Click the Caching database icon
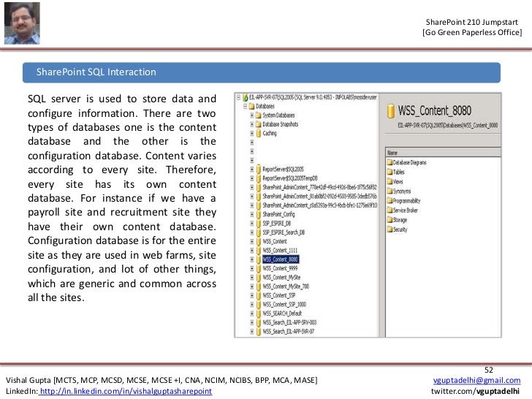The image size is (532, 399). (259, 133)
